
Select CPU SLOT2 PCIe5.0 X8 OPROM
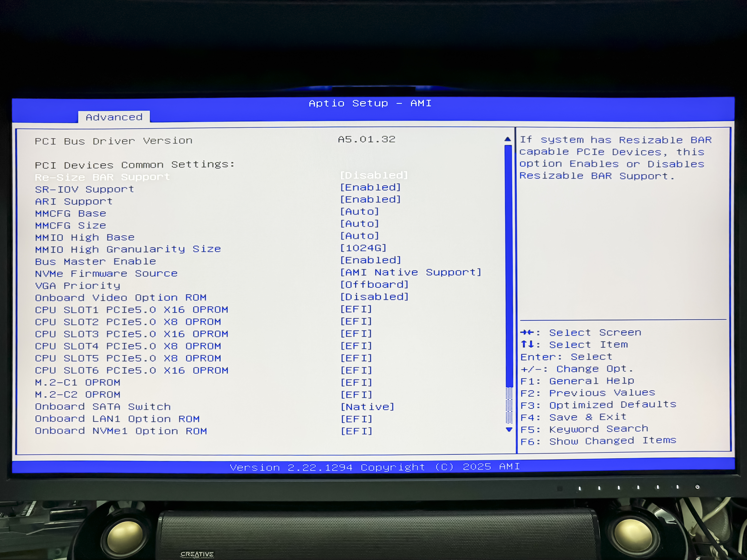(x=128, y=322)
